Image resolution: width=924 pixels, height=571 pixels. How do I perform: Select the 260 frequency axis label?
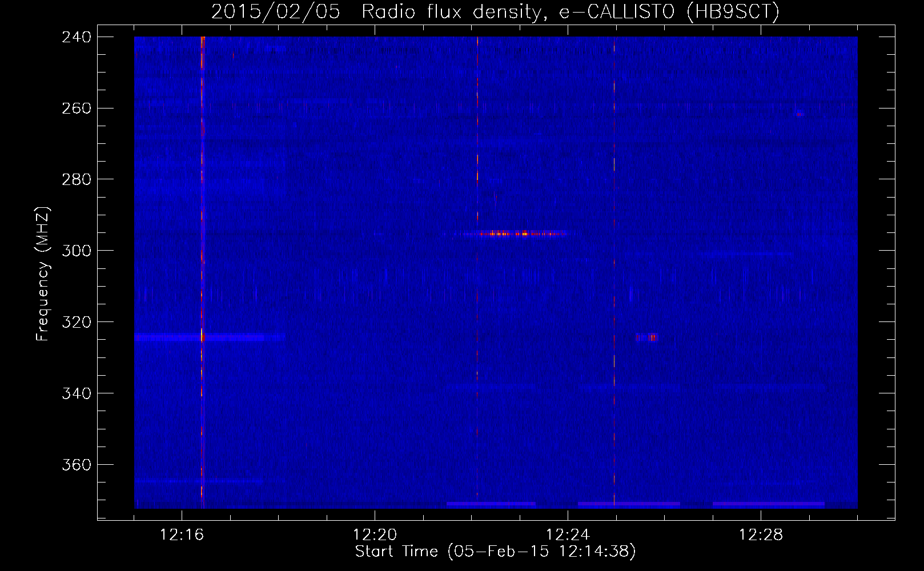point(76,108)
